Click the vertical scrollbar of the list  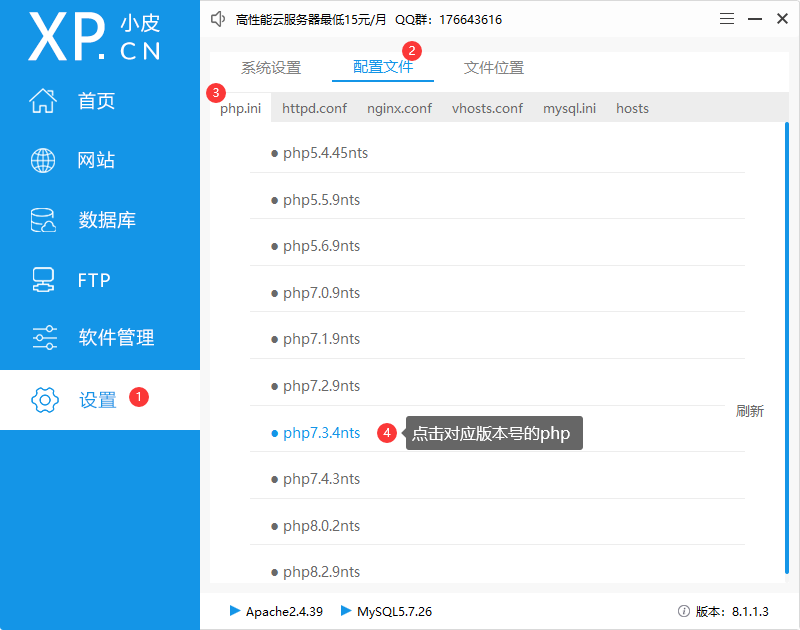tap(786, 348)
